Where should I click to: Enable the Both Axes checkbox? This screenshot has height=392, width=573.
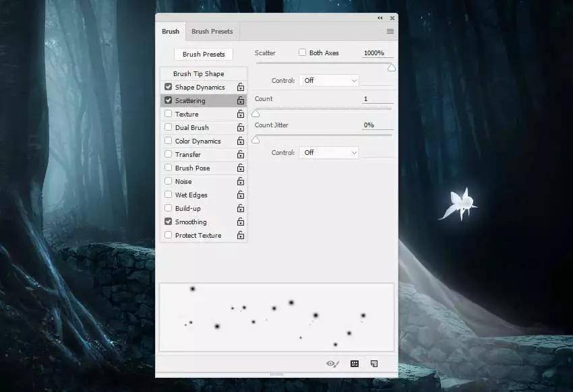click(302, 53)
